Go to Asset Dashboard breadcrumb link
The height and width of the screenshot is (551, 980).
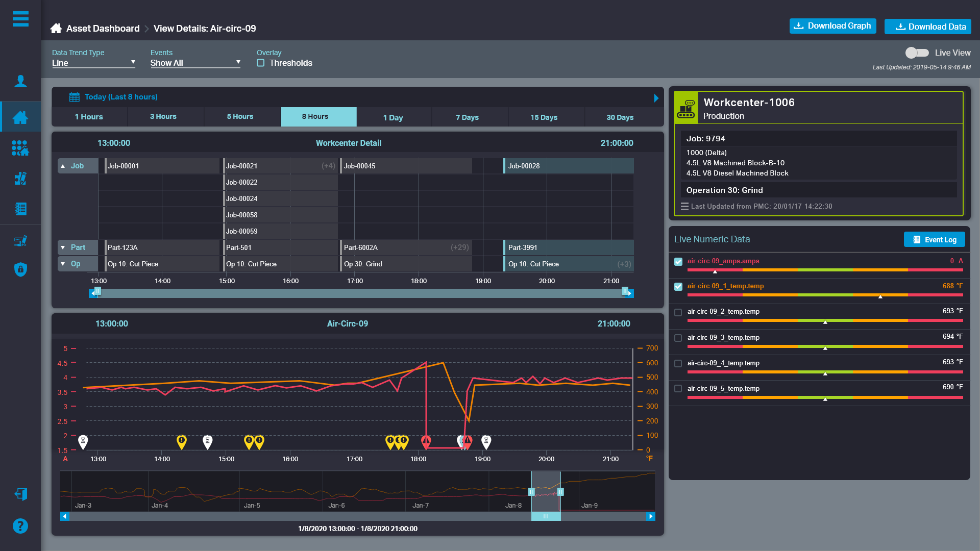pos(103,29)
